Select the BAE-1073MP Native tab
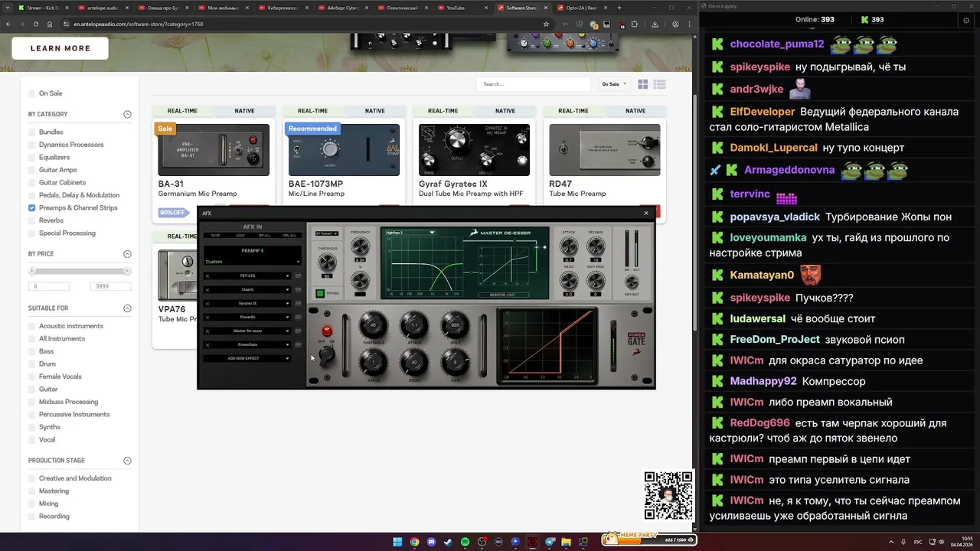 pyautogui.click(x=375, y=111)
